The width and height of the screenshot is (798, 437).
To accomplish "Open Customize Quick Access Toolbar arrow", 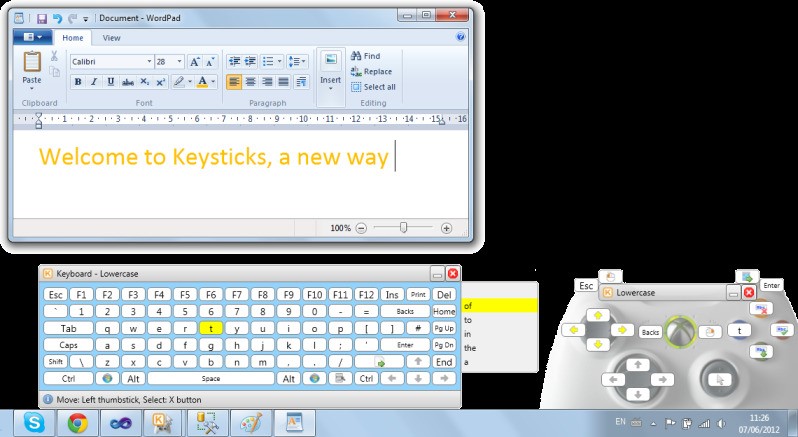I will point(86,19).
